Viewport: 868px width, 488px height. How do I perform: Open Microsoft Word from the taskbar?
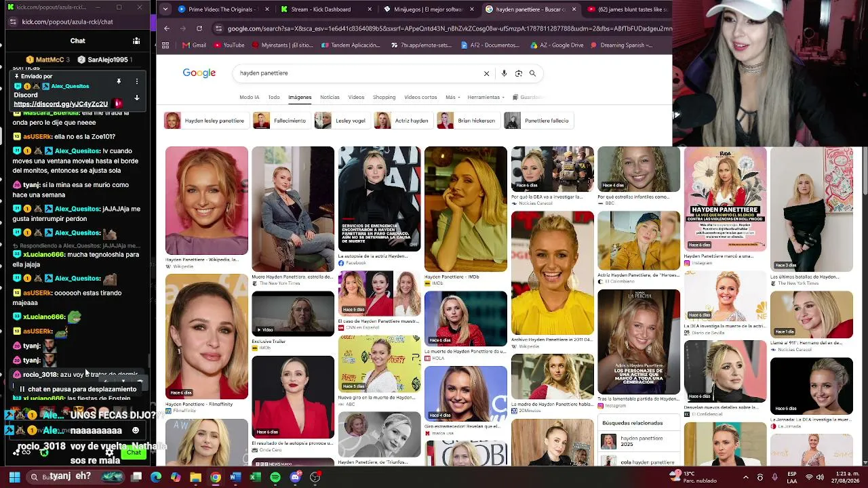coord(235,477)
